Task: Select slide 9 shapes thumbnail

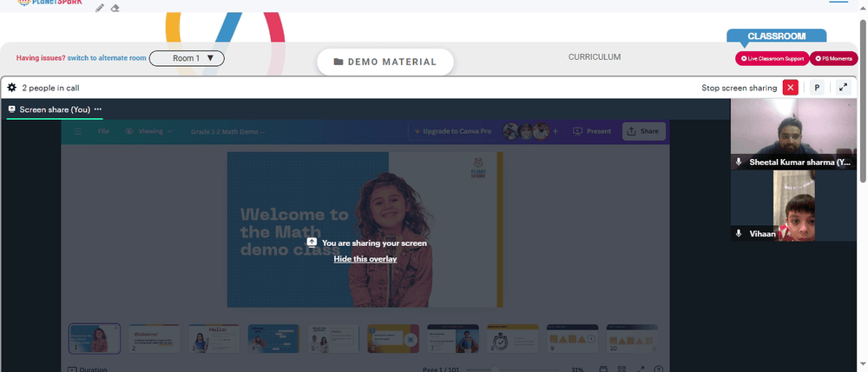Action: coord(572,339)
